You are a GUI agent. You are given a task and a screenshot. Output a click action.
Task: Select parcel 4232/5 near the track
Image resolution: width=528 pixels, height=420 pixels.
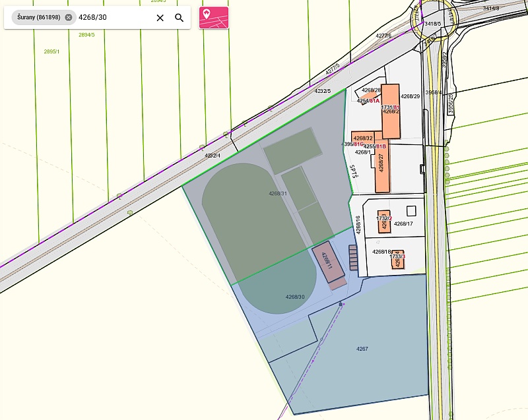[x=323, y=92]
